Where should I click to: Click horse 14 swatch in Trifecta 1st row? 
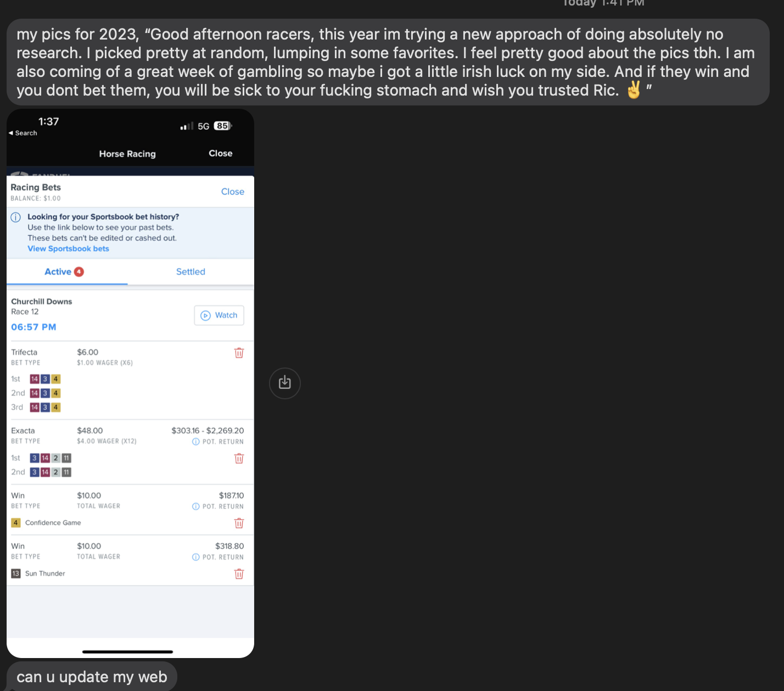pyautogui.click(x=35, y=379)
